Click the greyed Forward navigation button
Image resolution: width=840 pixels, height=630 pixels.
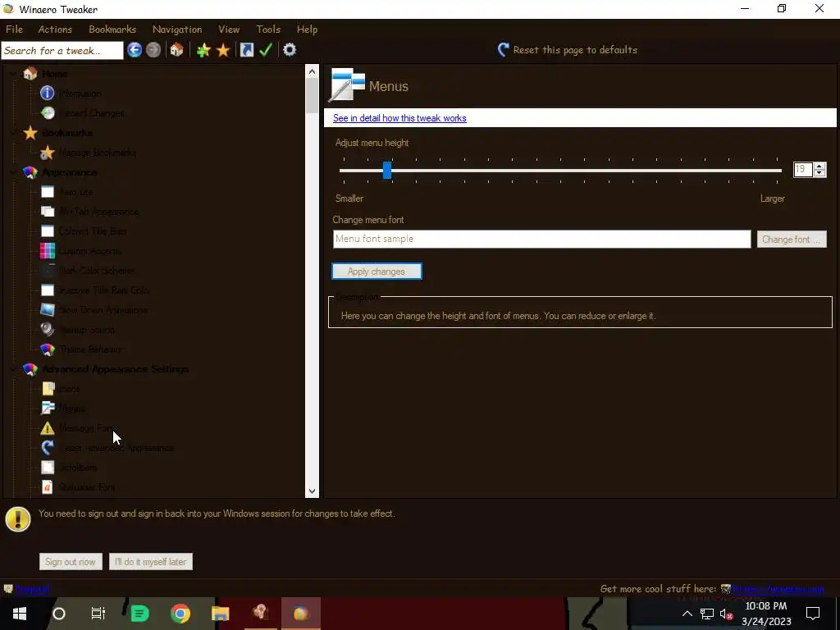(153, 50)
